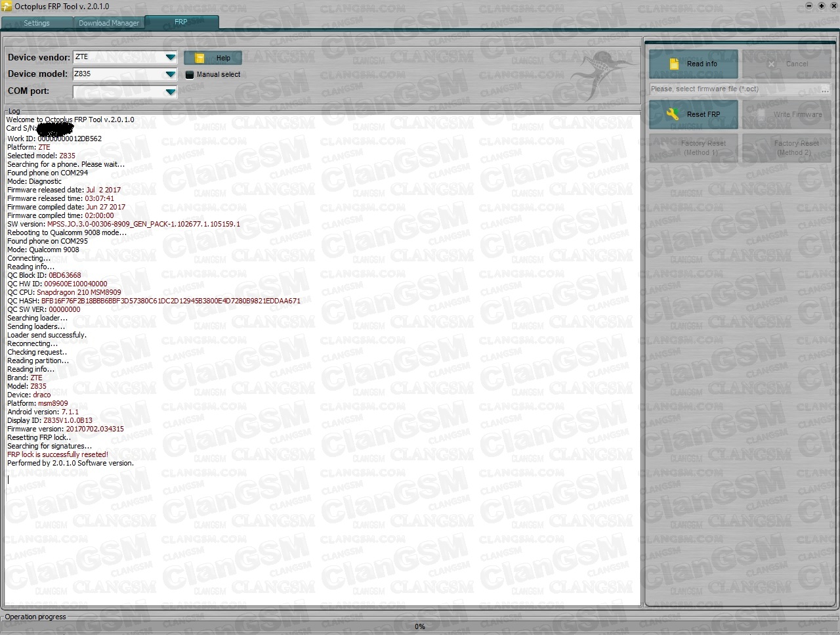Click 'QC CPU: Snapdragon 210 MSM8909' line
This screenshot has width=840, height=635.
tap(64, 292)
